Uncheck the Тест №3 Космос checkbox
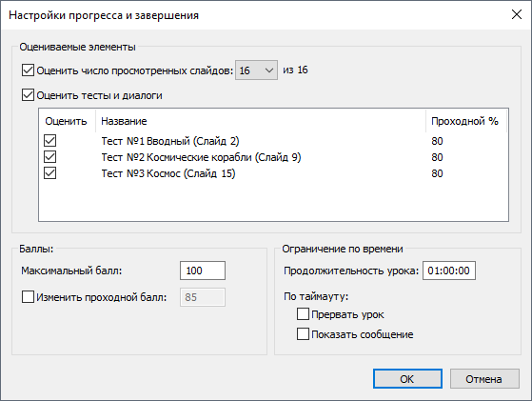Screen dimensions: 532x401 click(x=49, y=173)
